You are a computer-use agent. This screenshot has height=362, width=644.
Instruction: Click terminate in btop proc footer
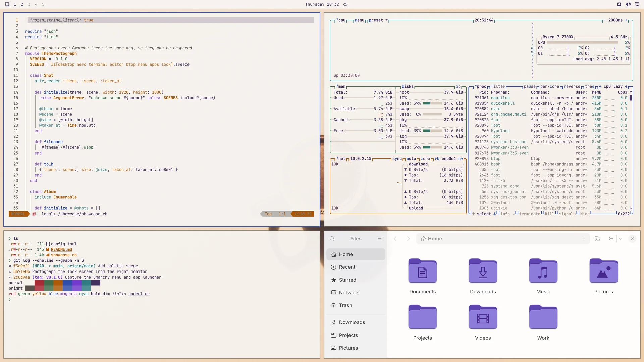pyautogui.click(x=530, y=214)
